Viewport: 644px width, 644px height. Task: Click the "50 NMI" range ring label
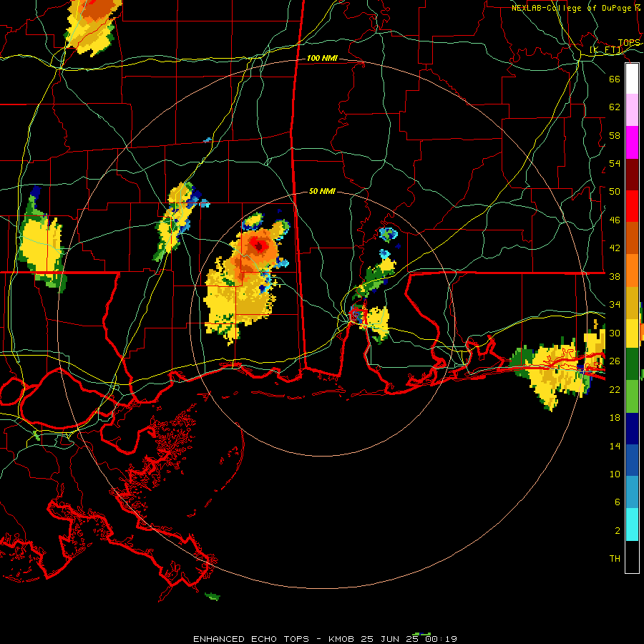322,191
